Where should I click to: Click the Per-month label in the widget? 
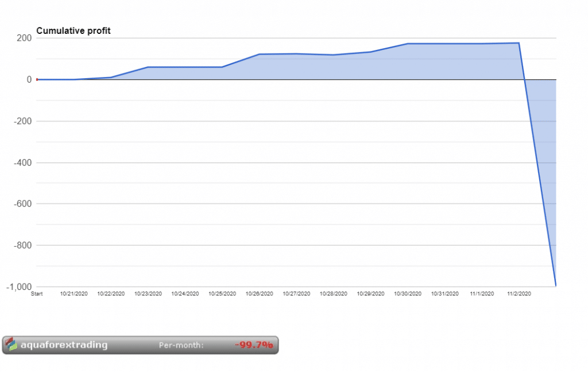(181, 346)
